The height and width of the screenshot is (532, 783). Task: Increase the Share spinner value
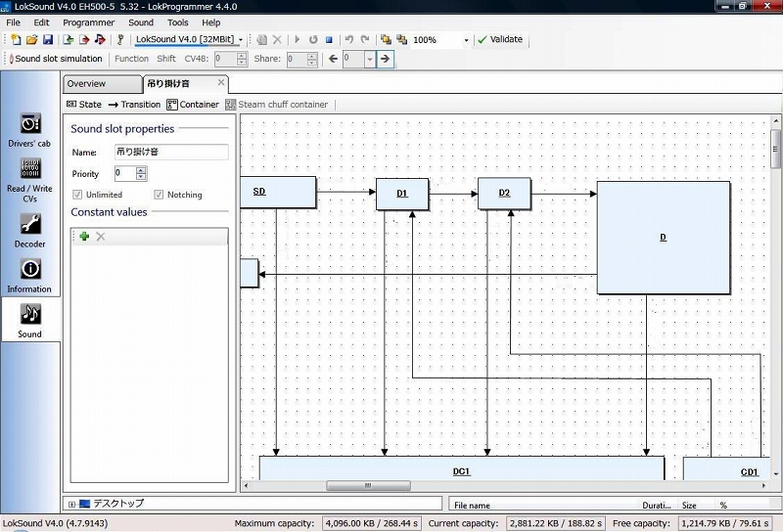312,56
